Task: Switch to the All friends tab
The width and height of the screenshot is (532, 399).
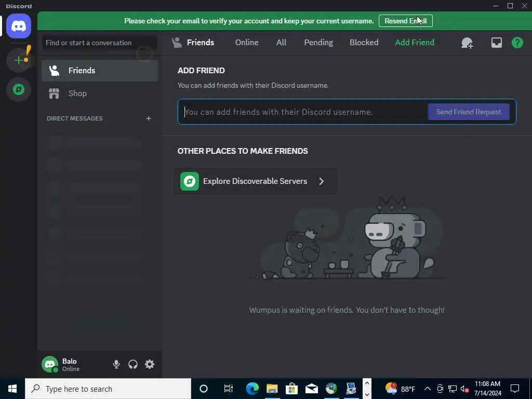Action: pyautogui.click(x=281, y=43)
